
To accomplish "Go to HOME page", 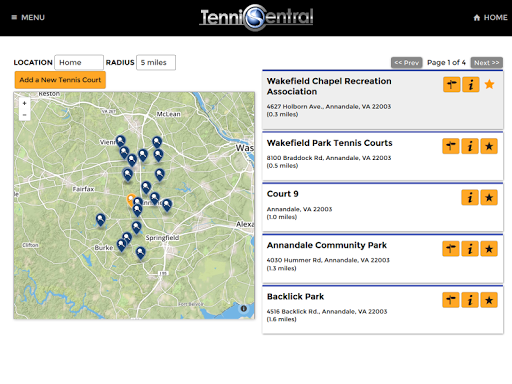I will [x=490, y=17].
